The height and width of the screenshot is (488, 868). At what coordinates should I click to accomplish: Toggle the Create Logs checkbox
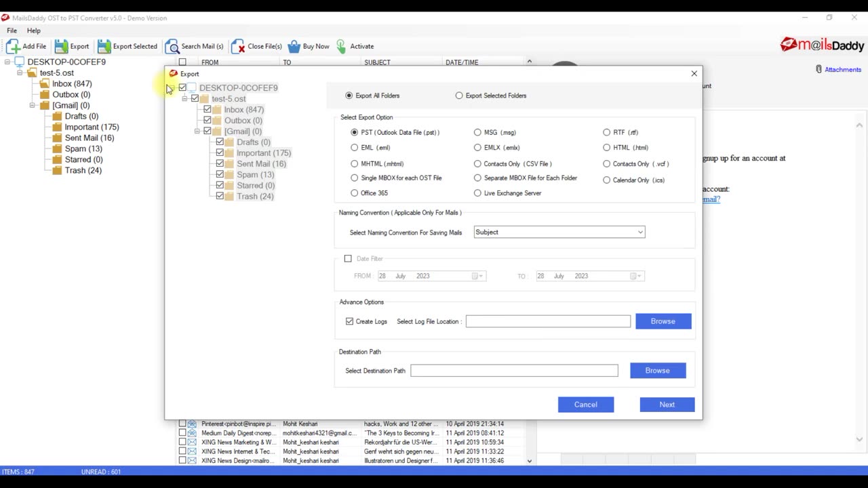350,321
